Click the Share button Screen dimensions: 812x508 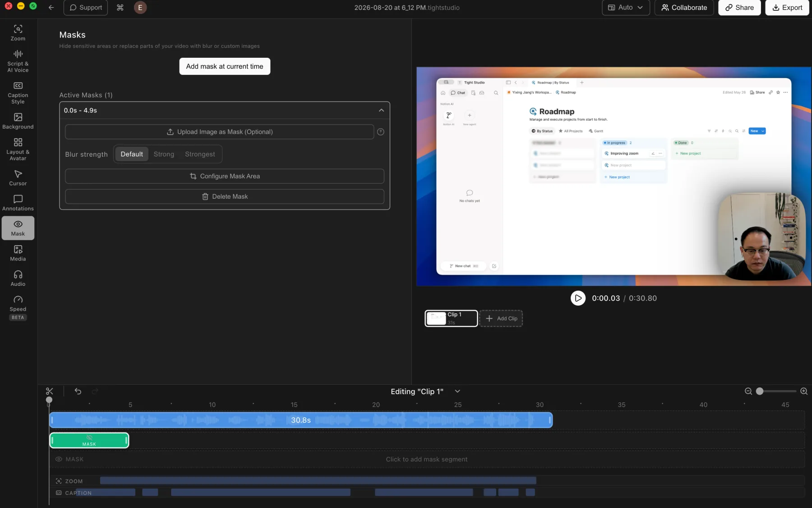[x=739, y=8]
